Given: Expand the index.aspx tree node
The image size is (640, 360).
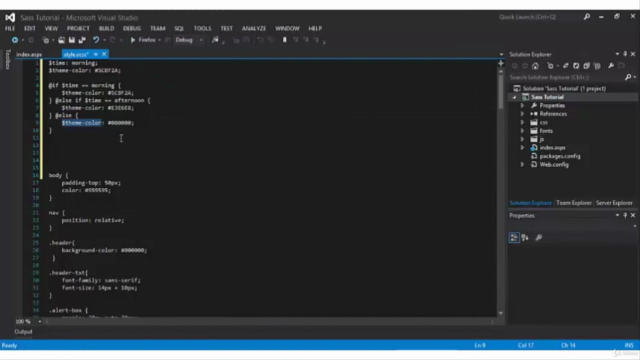Looking at the screenshot, I should click(522, 148).
